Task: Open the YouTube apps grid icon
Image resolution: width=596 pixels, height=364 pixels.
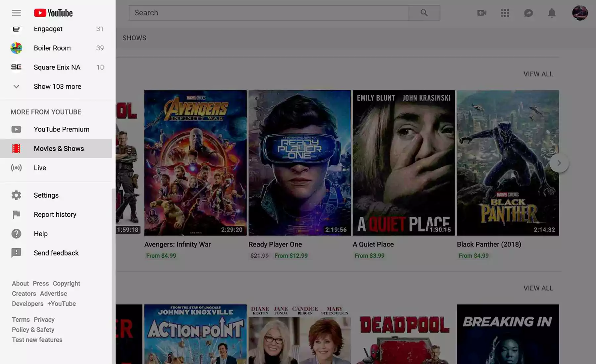Action: click(x=505, y=13)
